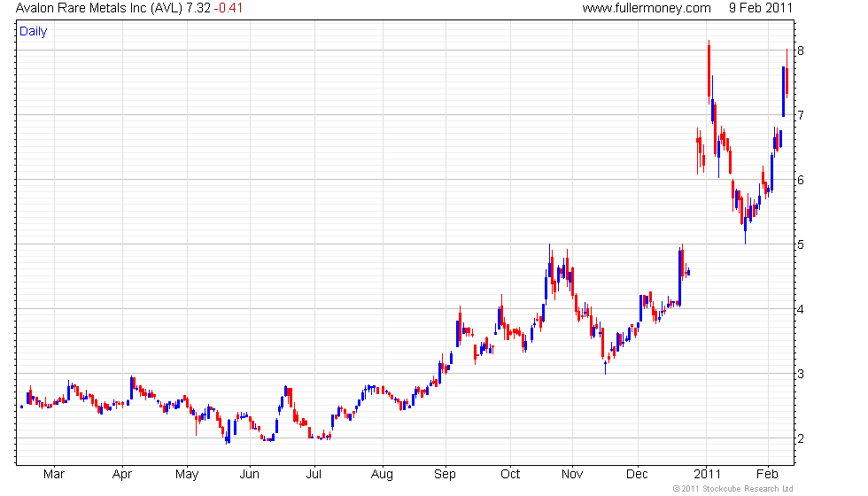The width and height of the screenshot is (868, 496).
Task: Click the 'Daily' timeframe label
Action: (x=34, y=32)
